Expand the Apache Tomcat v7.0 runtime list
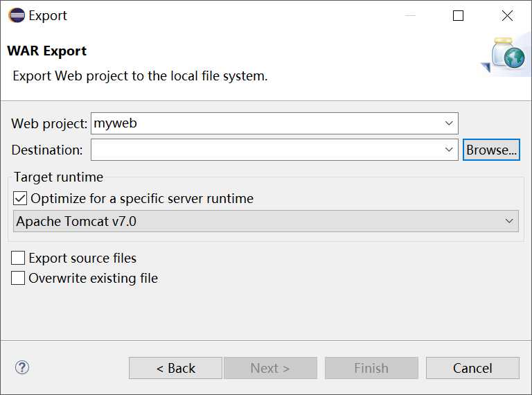 click(x=509, y=221)
